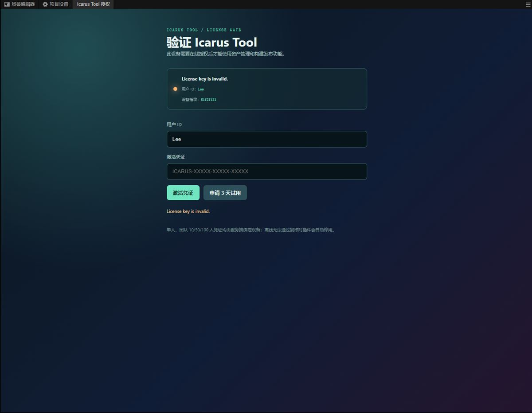Select the bold 'License key is invalid.' heading
Image resolution: width=532 pixels, height=413 pixels.
pyautogui.click(x=205, y=79)
